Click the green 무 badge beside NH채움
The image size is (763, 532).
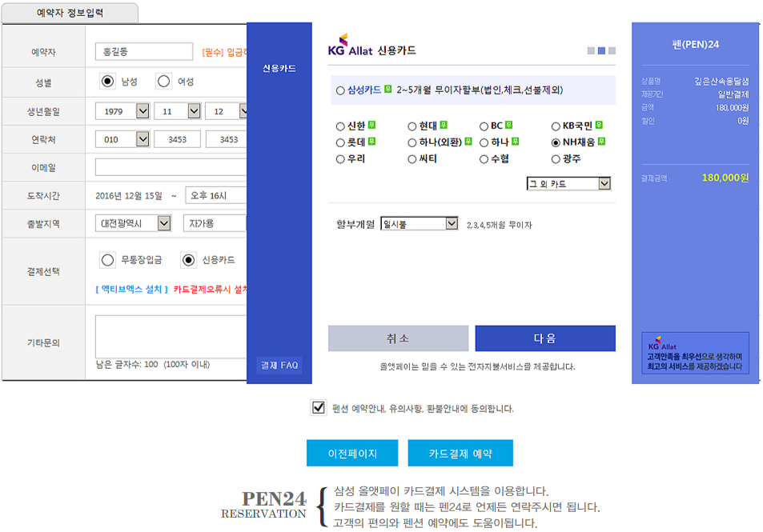pos(601,142)
